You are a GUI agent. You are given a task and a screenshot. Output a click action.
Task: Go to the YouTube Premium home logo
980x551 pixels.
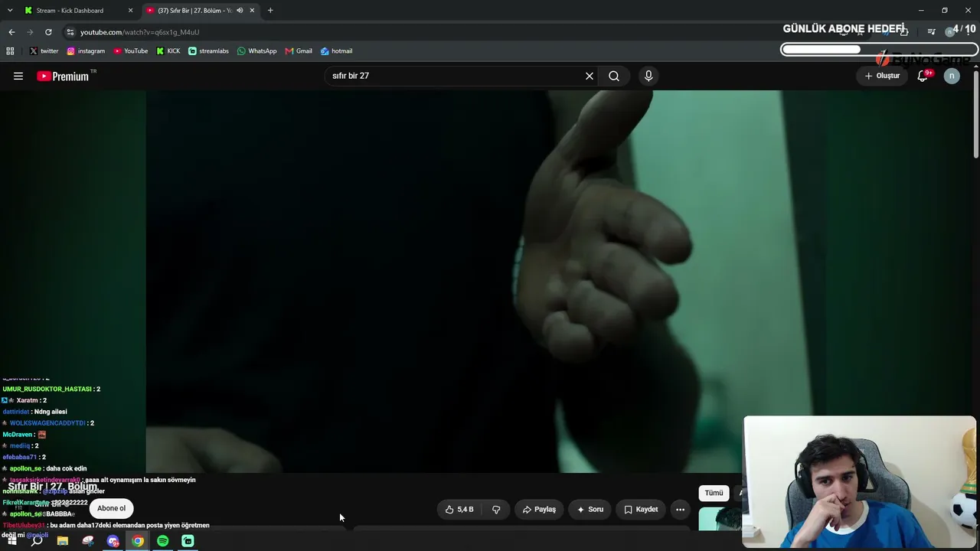[63, 76]
